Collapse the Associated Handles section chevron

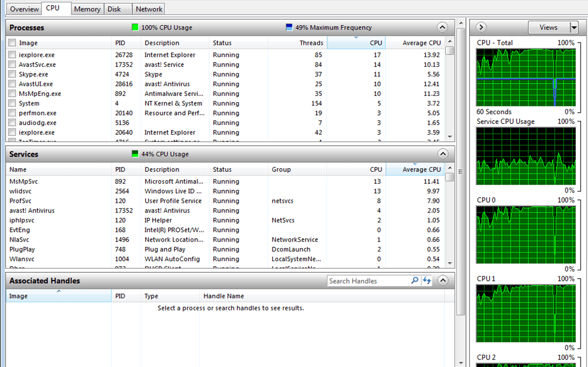click(x=442, y=280)
